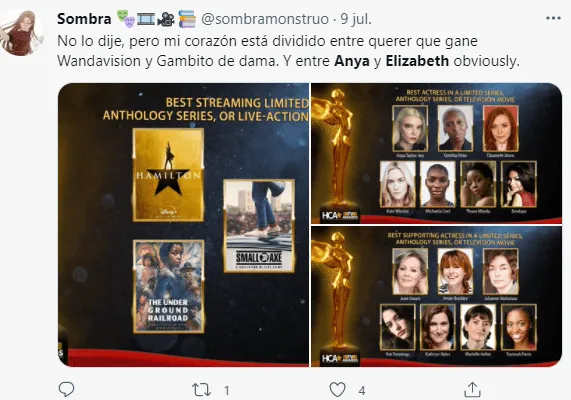Click the retweet count number 1

[x=227, y=391]
